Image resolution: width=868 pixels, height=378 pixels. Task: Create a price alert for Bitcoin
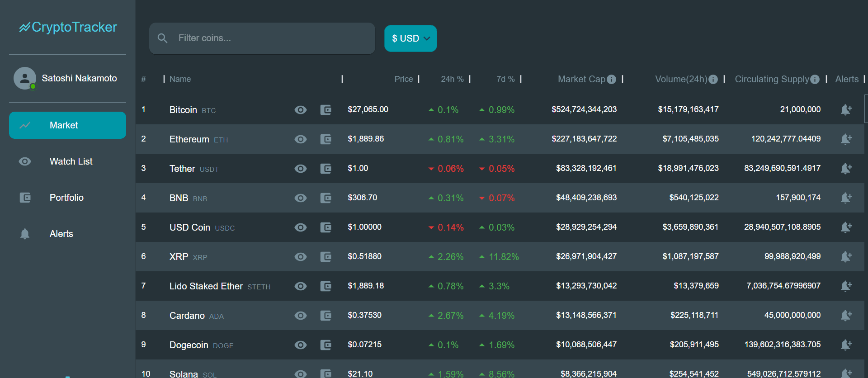[x=846, y=109]
